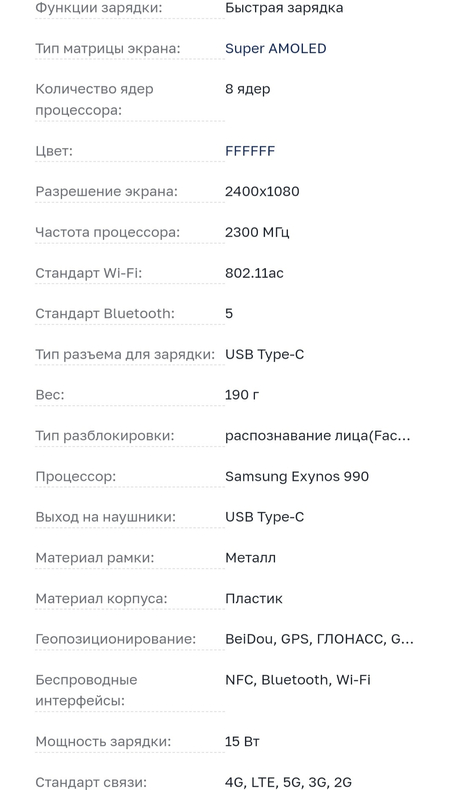The height and width of the screenshot is (790, 450).
Task: Select the Быстрая зарядка charging function value
Action: point(284,9)
